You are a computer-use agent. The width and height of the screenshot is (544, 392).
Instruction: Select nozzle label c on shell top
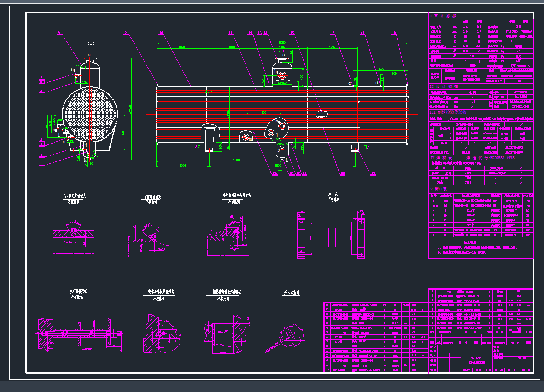coord(349,83)
